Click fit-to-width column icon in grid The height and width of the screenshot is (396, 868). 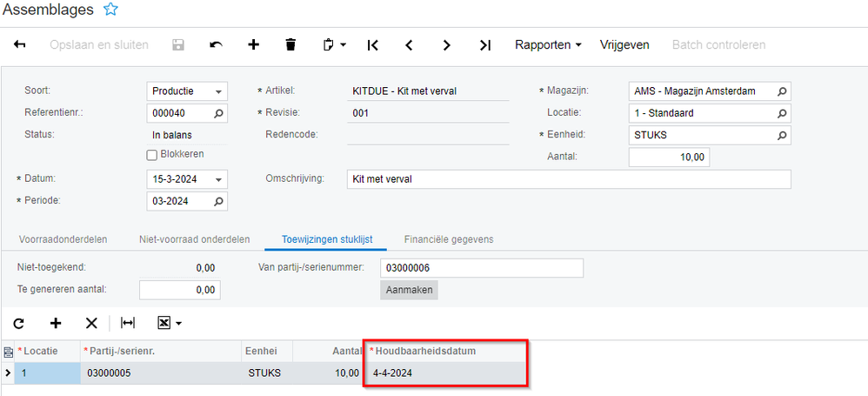coord(128,323)
